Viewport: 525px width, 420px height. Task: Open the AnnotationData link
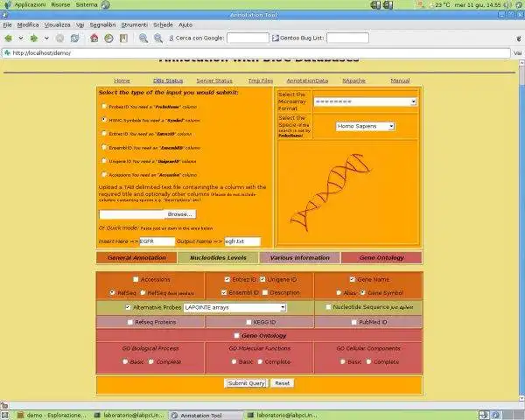[307, 80]
